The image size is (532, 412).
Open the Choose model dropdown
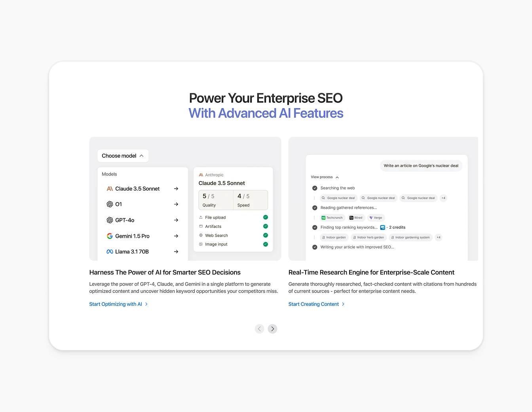(x=123, y=156)
